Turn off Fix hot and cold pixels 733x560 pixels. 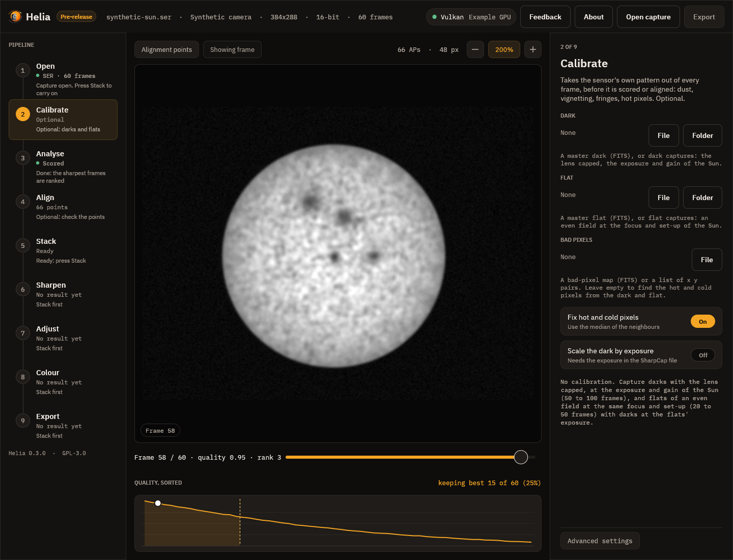point(702,321)
